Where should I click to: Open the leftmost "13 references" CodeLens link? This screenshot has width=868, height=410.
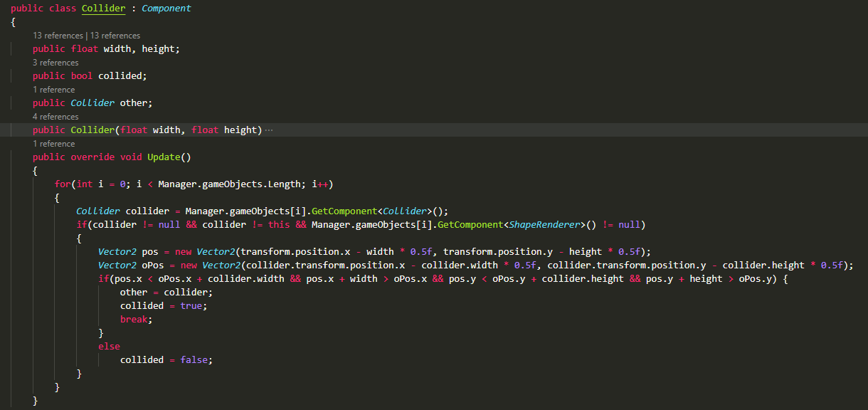coord(58,36)
